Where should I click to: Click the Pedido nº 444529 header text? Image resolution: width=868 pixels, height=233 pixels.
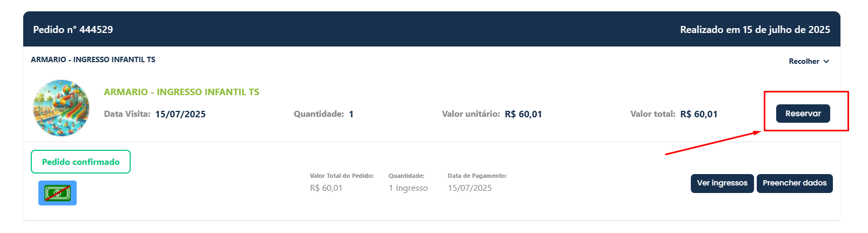pyautogui.click(x=73, y=30)
